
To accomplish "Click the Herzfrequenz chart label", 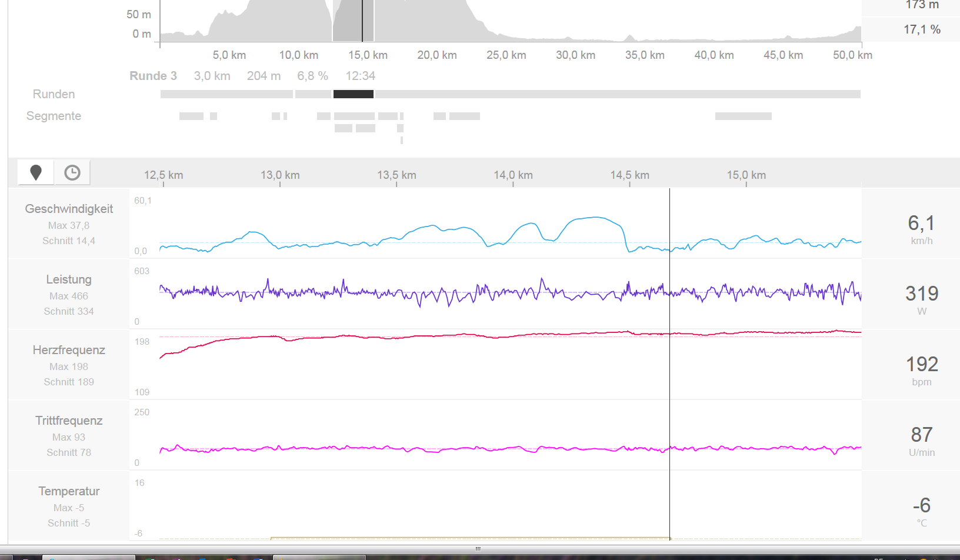I will click(69, 350).
